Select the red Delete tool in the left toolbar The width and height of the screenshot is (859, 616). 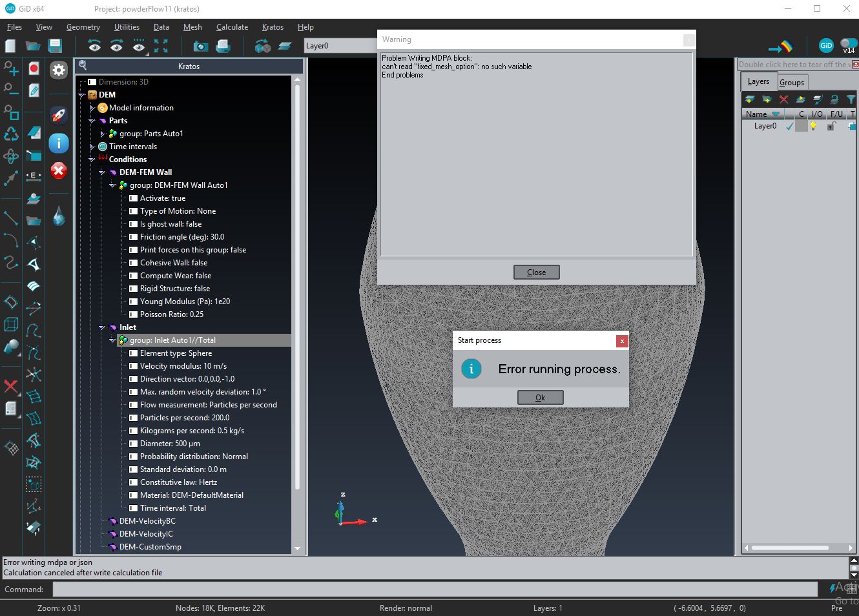click(x=10, y=387)
